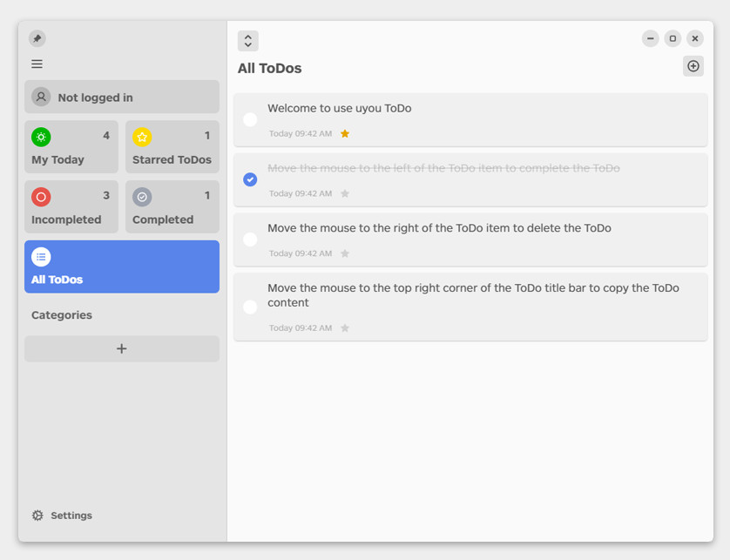Expand or collapse with the up-down chevron button
This screenshot has width=730, height=560.
click(248, 41)
